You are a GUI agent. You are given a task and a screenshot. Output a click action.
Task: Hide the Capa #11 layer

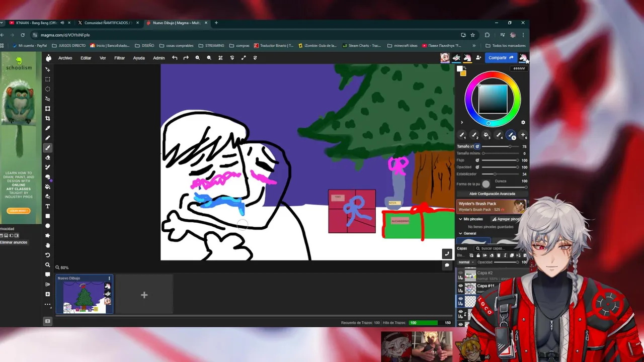(460, 286)
